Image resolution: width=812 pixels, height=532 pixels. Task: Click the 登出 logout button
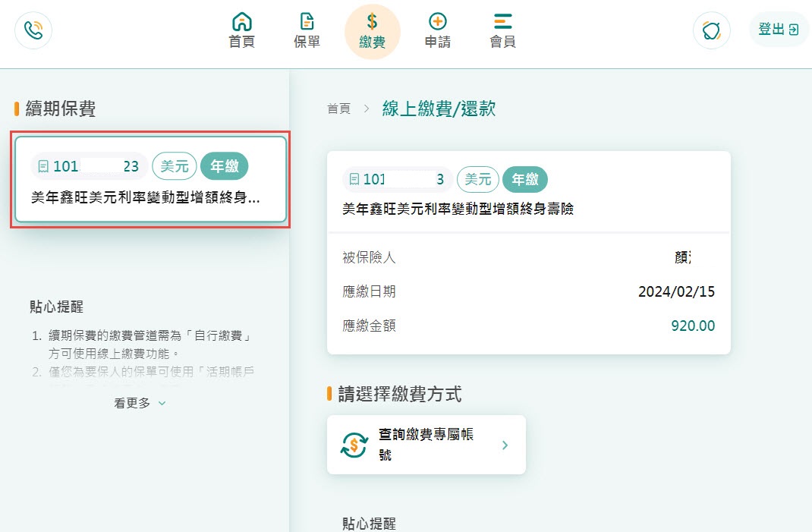coord(779,29)
